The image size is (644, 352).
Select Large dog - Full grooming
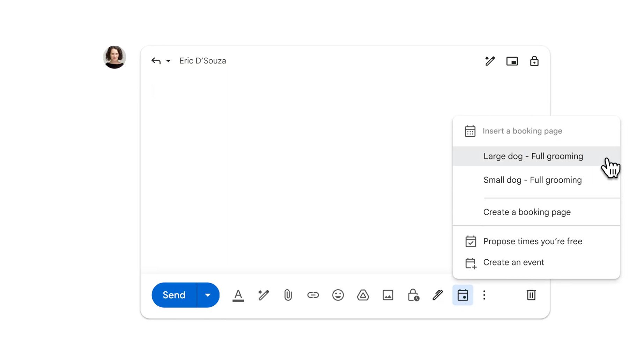pyautogui.click(x=533, y=156)
